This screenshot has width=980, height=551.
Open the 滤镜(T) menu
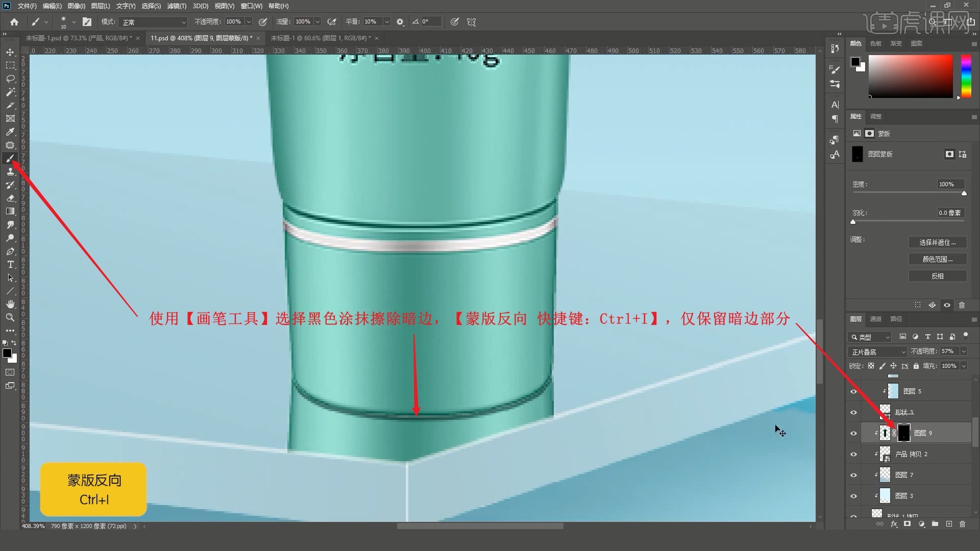click(177, 6)
